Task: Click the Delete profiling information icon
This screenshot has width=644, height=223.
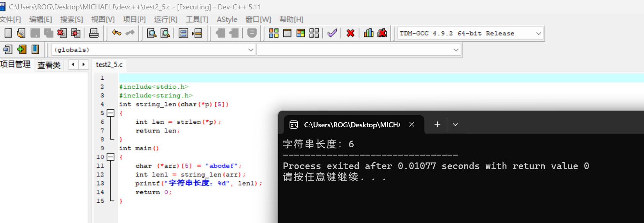Action: click(382, 33)
